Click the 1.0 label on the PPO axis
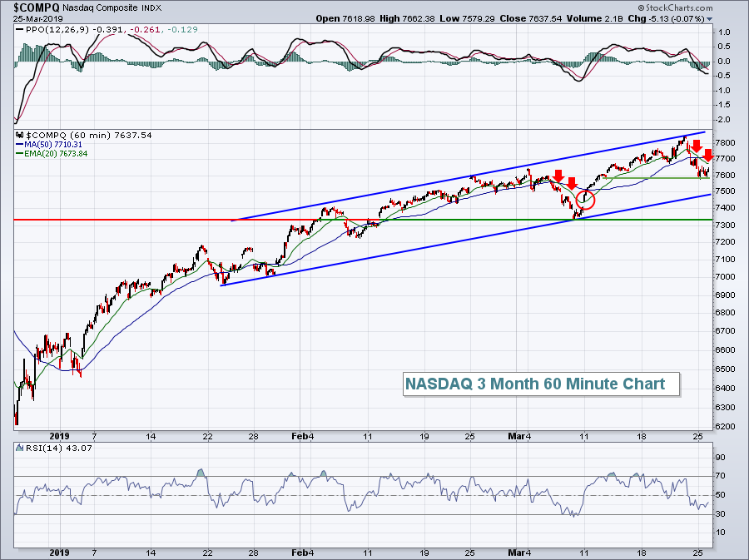 click(724, 32)
